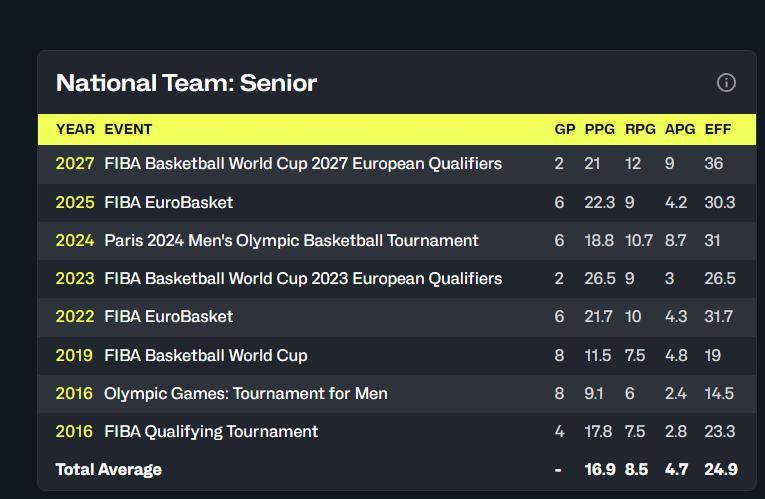The height and width of the screenshot is (499, 765).
Task: Open the 2025 FIBA EuroBasket event
Action: (x=168, y=202)
